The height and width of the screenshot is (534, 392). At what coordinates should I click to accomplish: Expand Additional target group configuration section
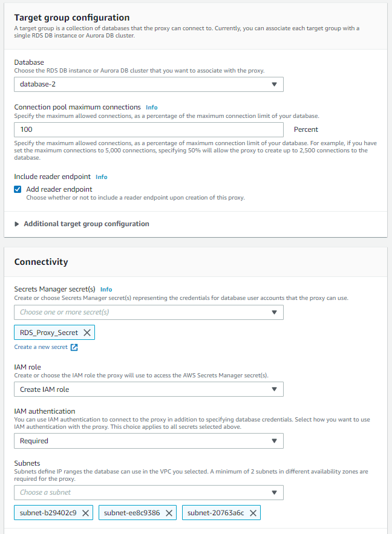(87, 224)
